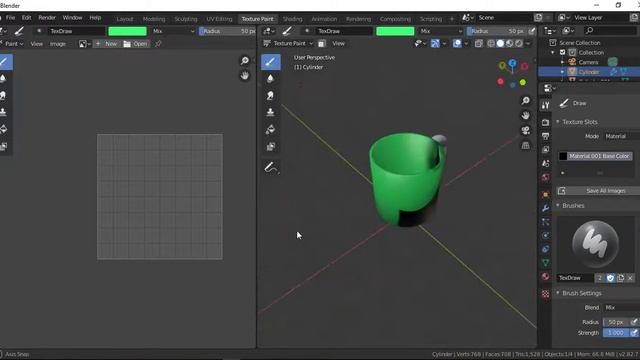Open the Texture Paint mode dropdown
This screenshot has height=360, width=640.
[x=289, y=43]
